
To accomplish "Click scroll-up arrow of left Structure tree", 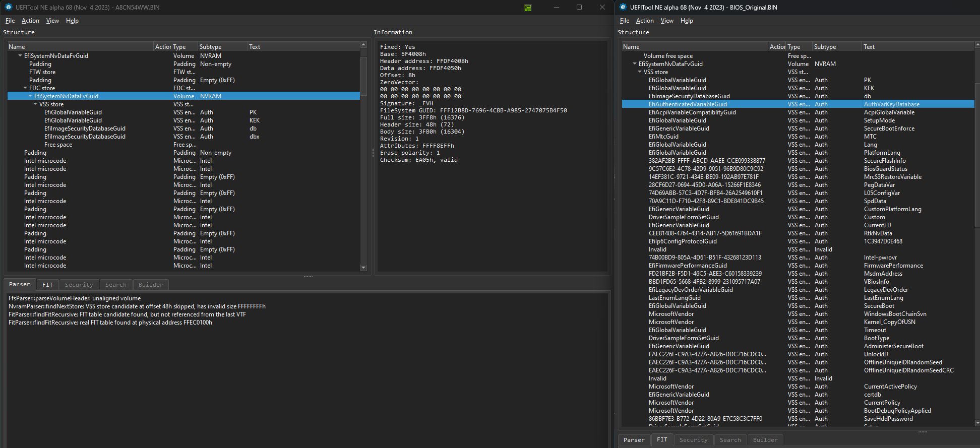I will click(x=363, y=45).
